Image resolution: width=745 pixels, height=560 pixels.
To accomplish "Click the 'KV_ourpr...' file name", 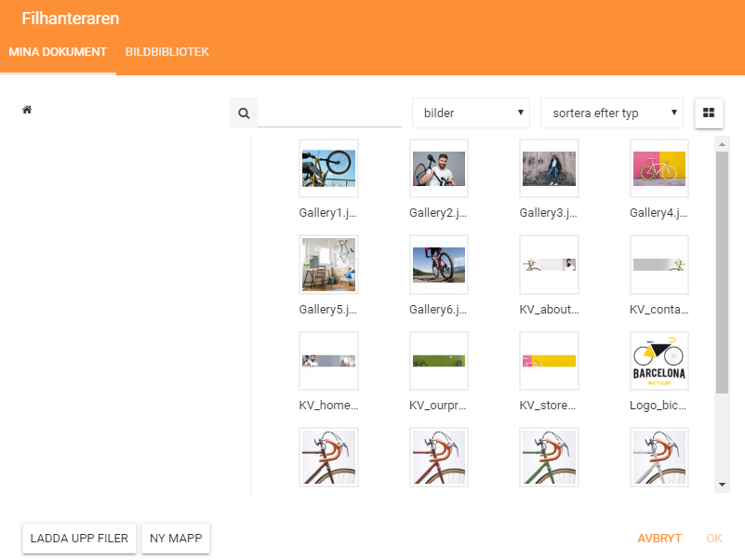I will [x=438, y=406].
